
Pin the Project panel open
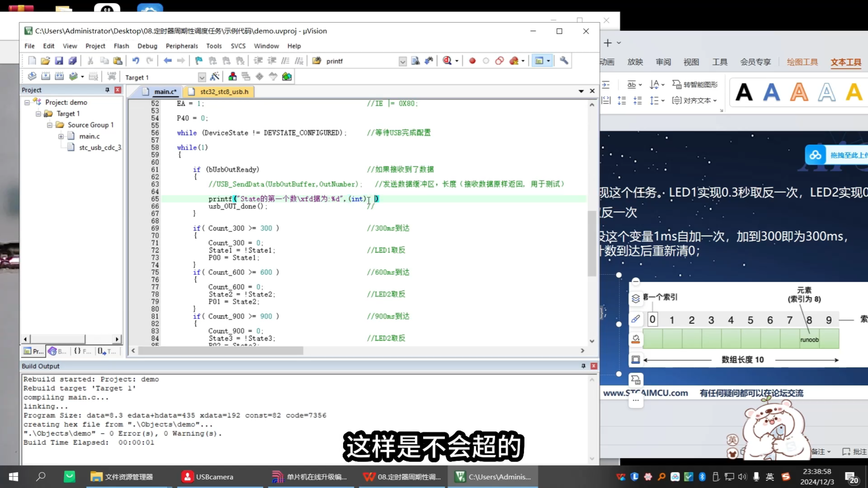coord(107,90)
